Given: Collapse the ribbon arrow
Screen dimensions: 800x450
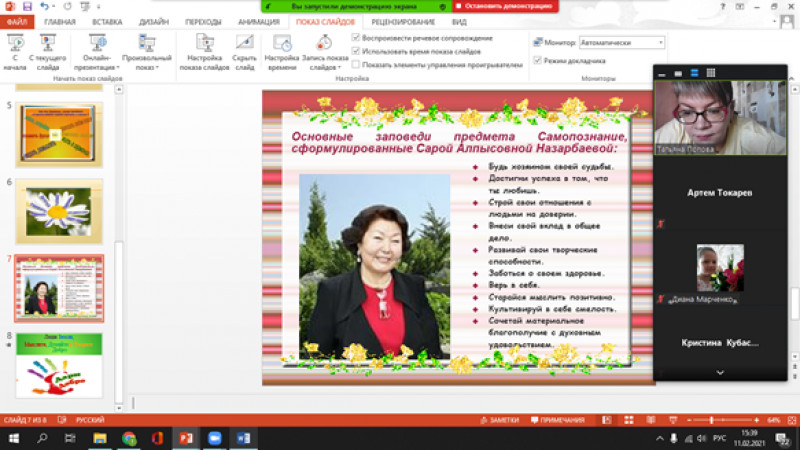Looking at the screenshot, I should [791, 79].
